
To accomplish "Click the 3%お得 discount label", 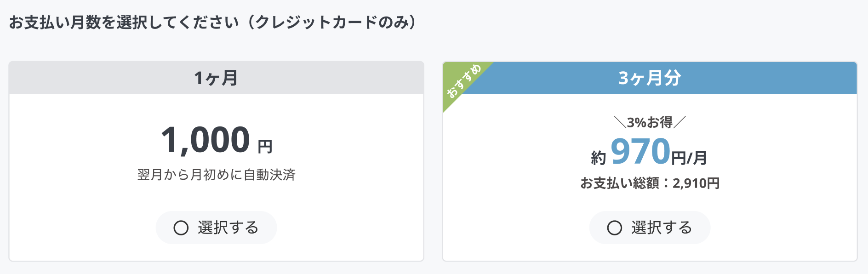I will tap(650, 122).
